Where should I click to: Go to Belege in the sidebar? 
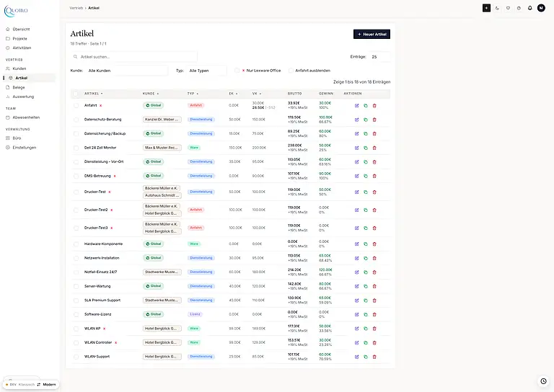19,87
